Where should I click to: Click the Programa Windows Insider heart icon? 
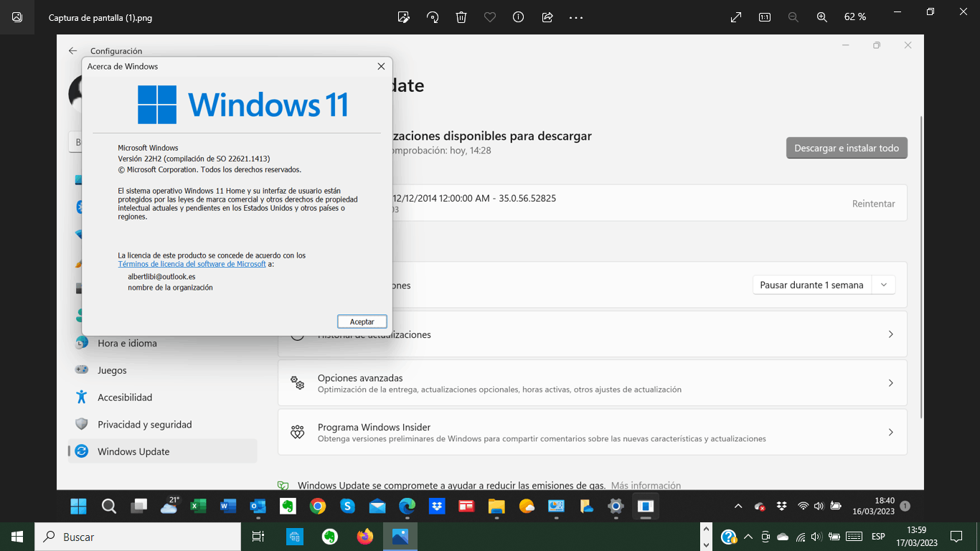[x=297, y=432]
